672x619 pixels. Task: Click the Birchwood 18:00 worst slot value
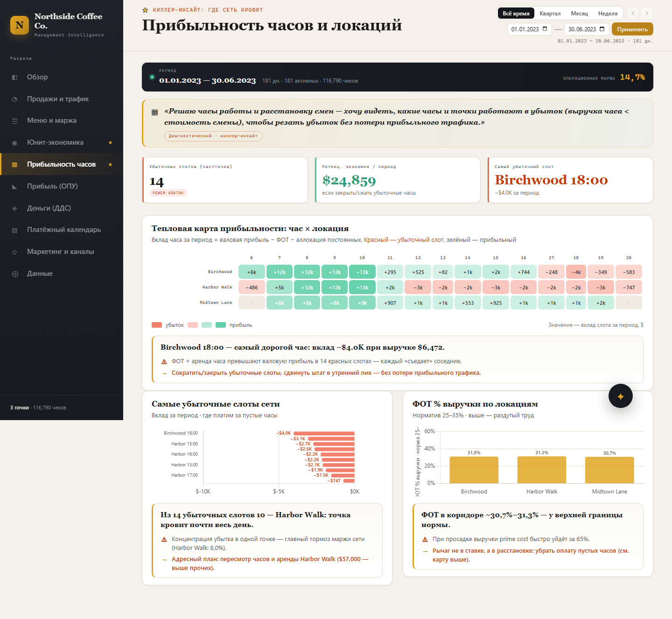tap(551, 180)
